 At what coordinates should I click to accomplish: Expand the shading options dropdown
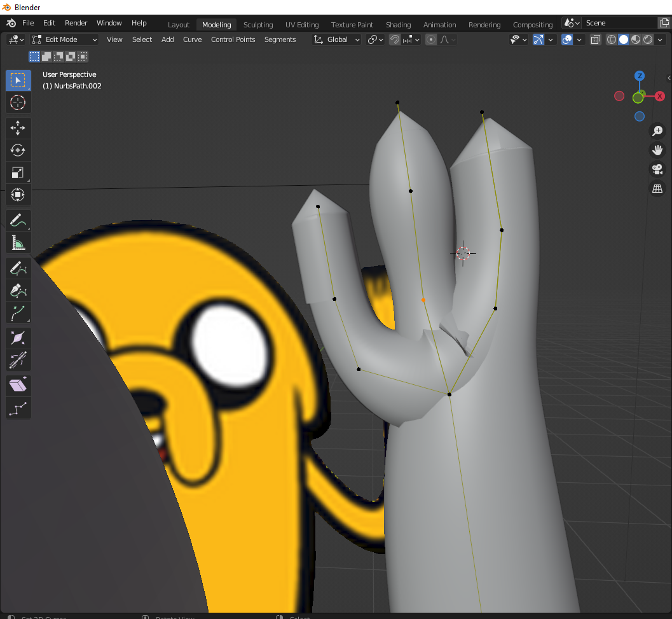(660, 40)
